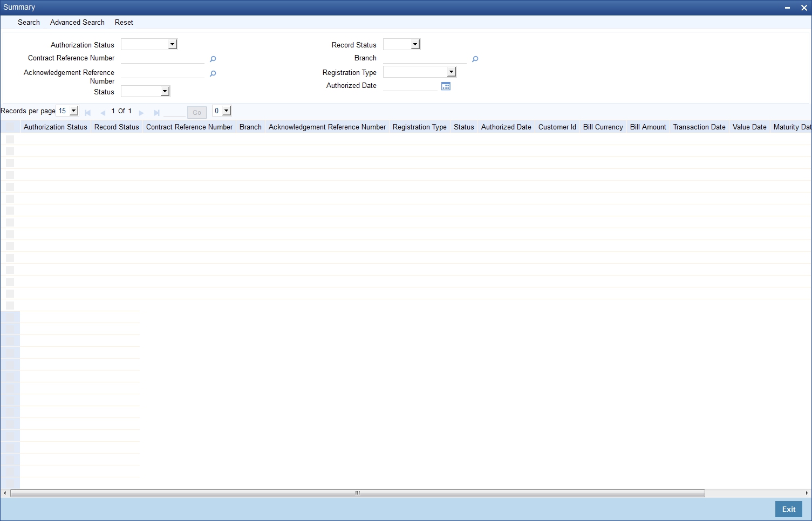
Task: Click the Value Date column header
Action: point(749,127)
